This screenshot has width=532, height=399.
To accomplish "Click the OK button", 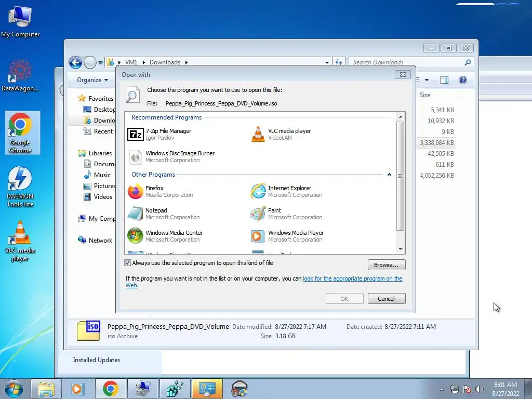I will 344,299.
